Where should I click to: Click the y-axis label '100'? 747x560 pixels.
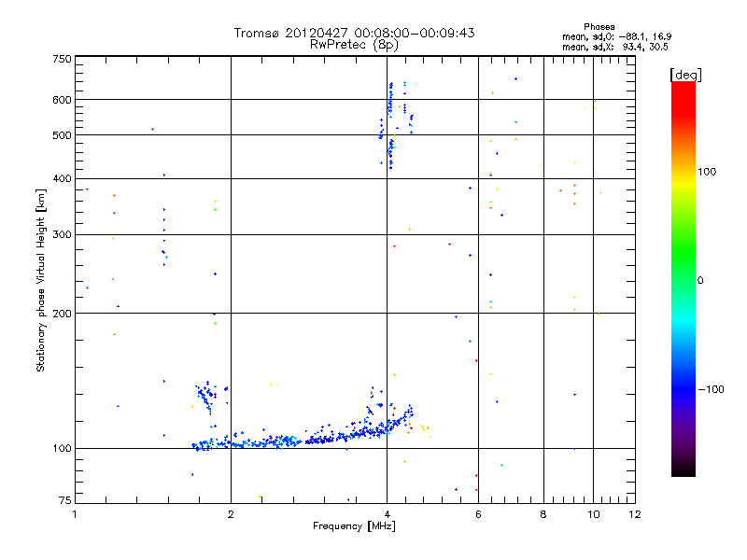click(62, 448)
